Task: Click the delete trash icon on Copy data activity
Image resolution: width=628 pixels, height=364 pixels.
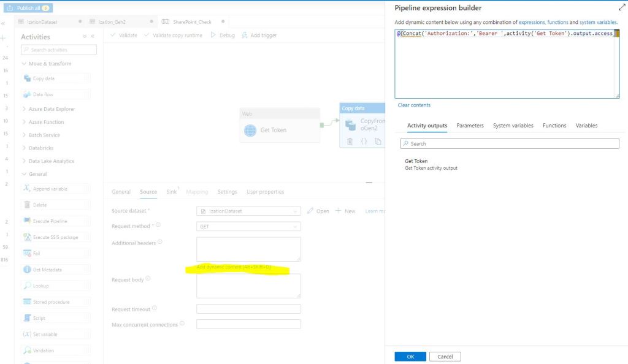Action: point(350,141)
